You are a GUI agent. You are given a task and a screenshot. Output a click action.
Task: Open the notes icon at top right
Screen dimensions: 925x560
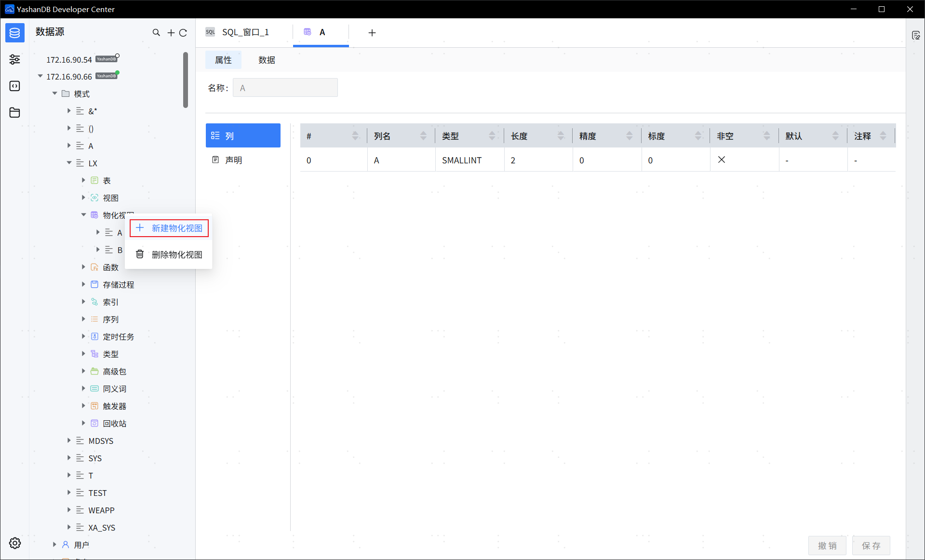pyautogui.click(x=916, y=36)
